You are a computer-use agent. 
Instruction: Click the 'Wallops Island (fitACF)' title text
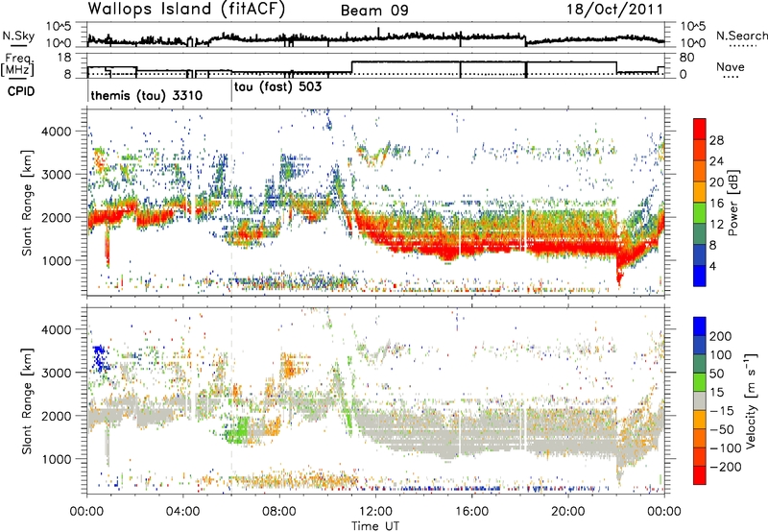[x=186, y=9]
